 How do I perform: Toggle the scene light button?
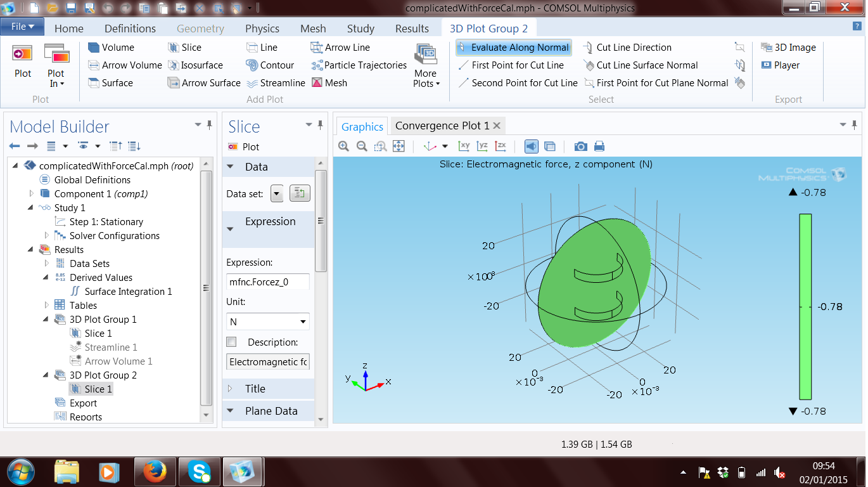532,146
